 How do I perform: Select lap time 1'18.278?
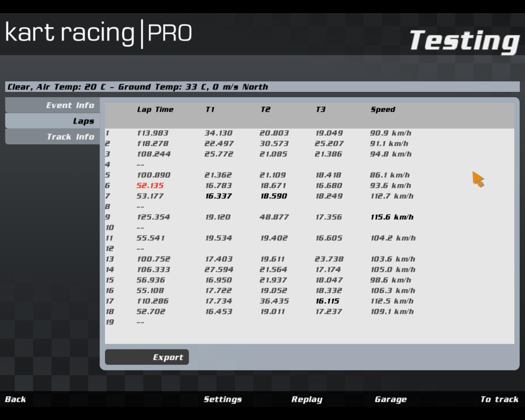coord(153,144)
